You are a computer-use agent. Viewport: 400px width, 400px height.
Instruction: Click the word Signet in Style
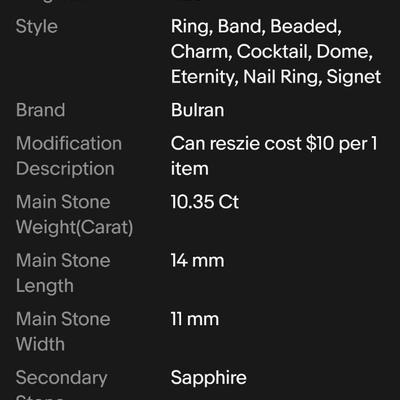353,77
